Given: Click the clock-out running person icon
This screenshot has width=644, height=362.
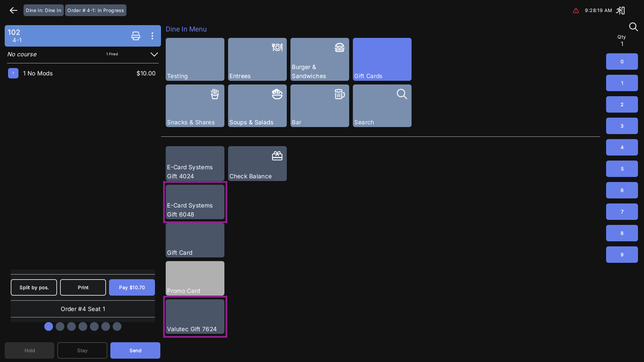Looking at the screenshot, I should point(620,10).
